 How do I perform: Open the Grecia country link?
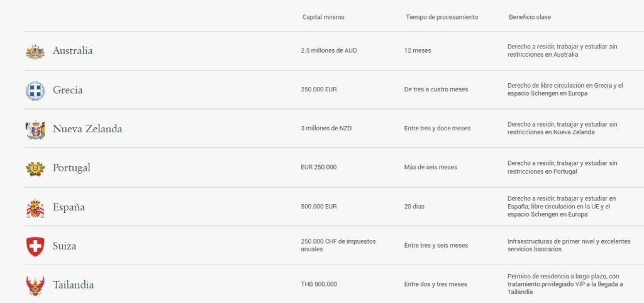tap(67, 90)
